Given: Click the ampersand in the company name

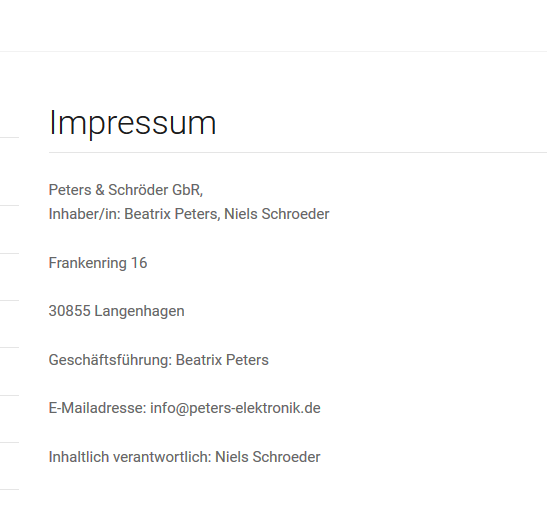Looking at the screenshot, I should pyautogui.click(x=100, y=190).
